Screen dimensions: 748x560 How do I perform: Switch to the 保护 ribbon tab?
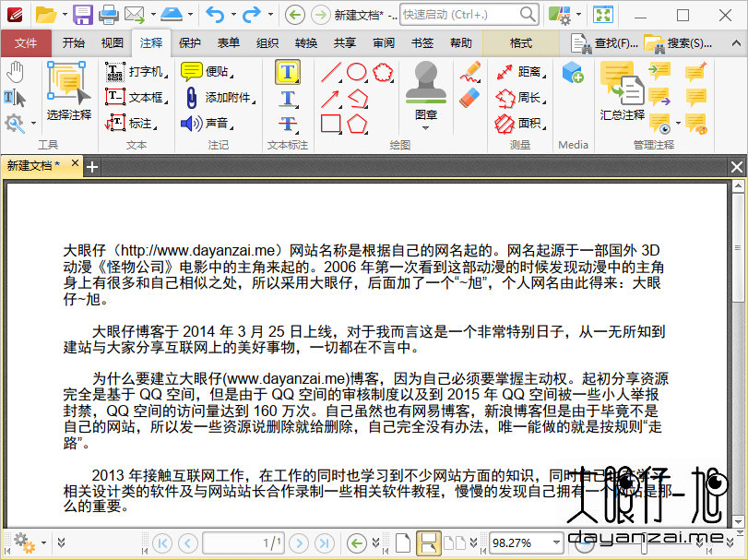pyautogui.click(x=190, y=43)
